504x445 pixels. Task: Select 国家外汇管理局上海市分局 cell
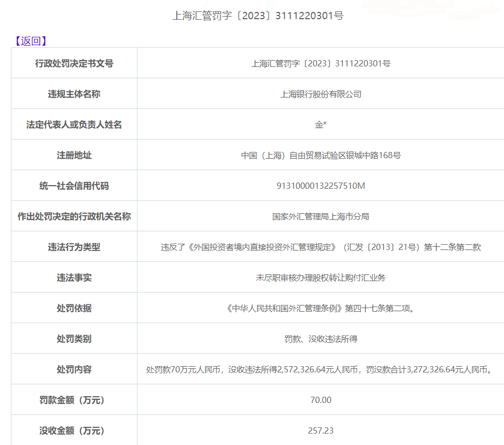(x=321, y=216)
